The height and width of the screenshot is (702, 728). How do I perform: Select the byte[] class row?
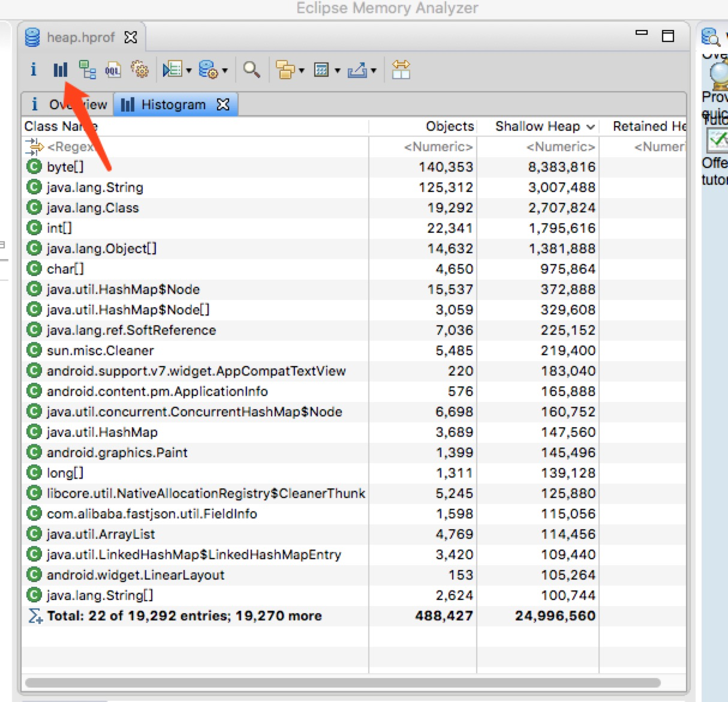[354, 167]
